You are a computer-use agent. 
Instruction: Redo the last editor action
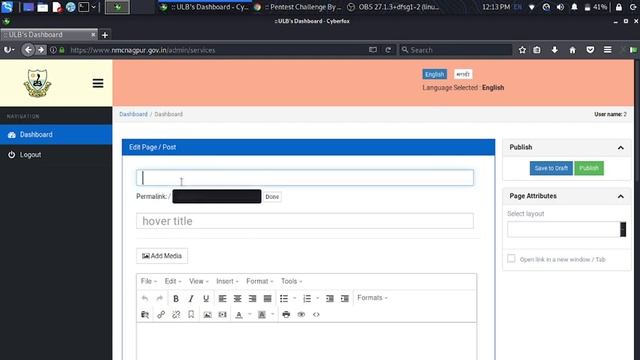pyautogui.click(x=160, y=298)
